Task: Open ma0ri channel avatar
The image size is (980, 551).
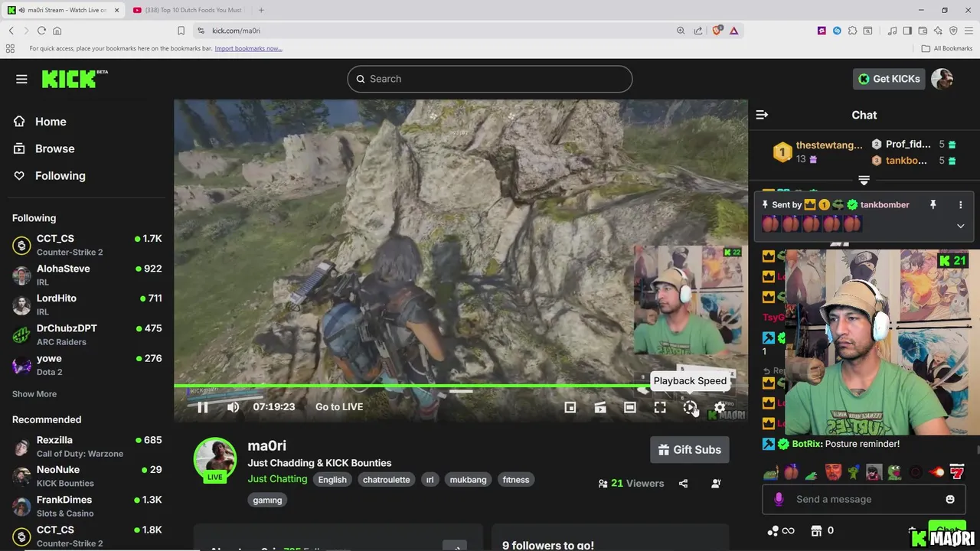Action: click(215, 459)
